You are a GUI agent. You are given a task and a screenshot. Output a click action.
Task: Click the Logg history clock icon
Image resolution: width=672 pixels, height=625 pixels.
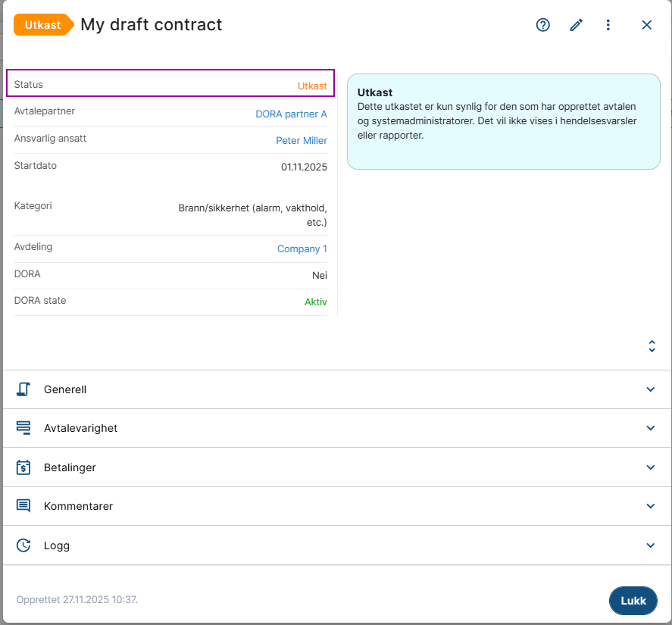23,545
